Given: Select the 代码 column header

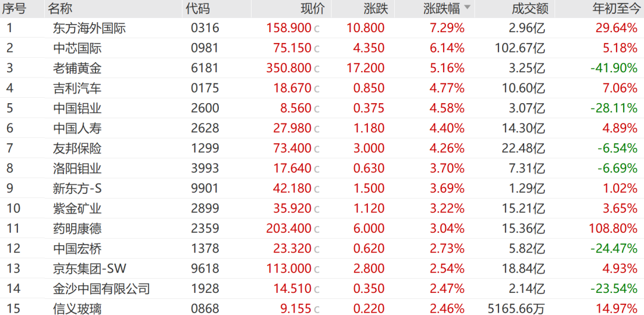Looking at the screenshot, I should (197, 8).
